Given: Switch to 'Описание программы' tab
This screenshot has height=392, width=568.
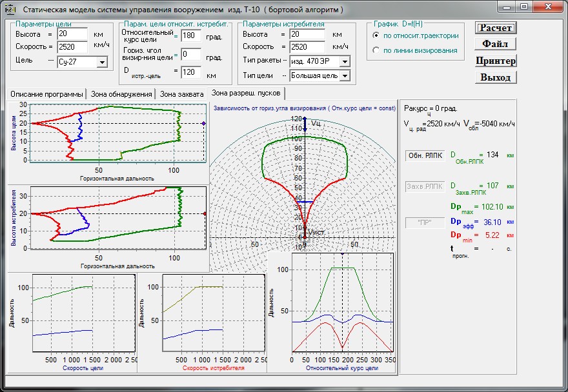Looking at the screenshot, I should coord(46,94).
